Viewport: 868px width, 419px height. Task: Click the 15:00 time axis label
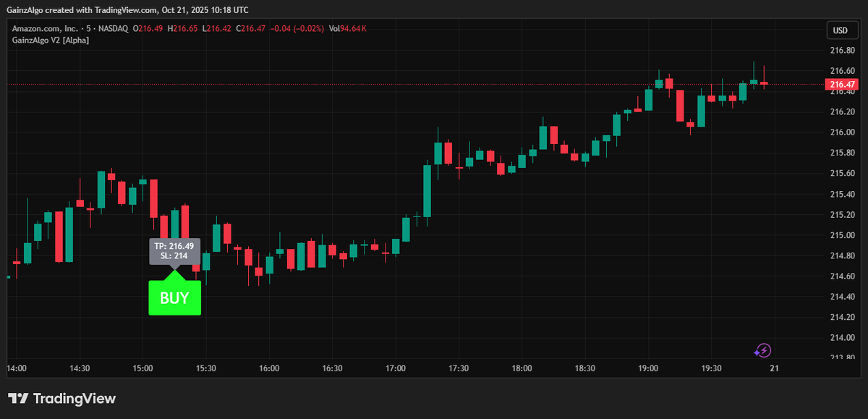[x=143, y=368]
